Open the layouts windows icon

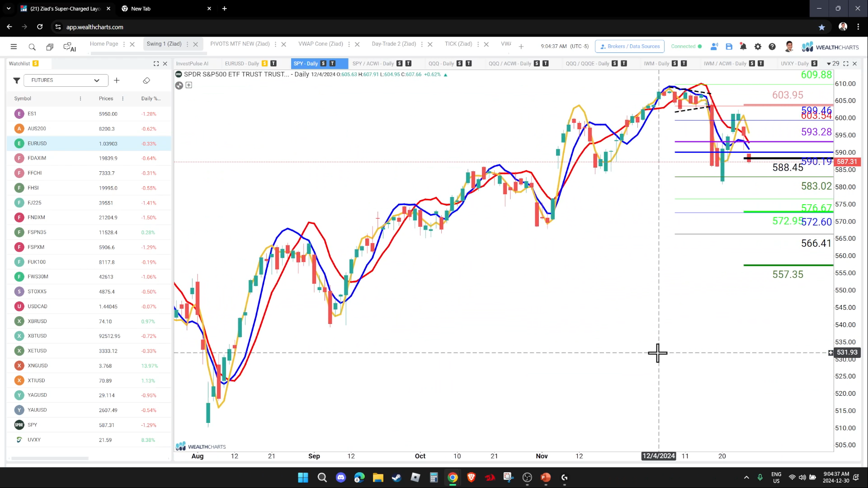point(50,47)
